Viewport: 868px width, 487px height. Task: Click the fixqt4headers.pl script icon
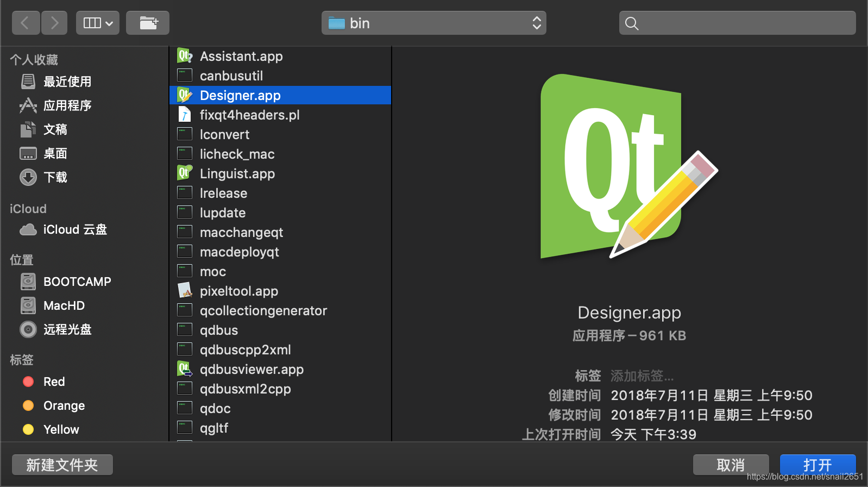(185, 114)
